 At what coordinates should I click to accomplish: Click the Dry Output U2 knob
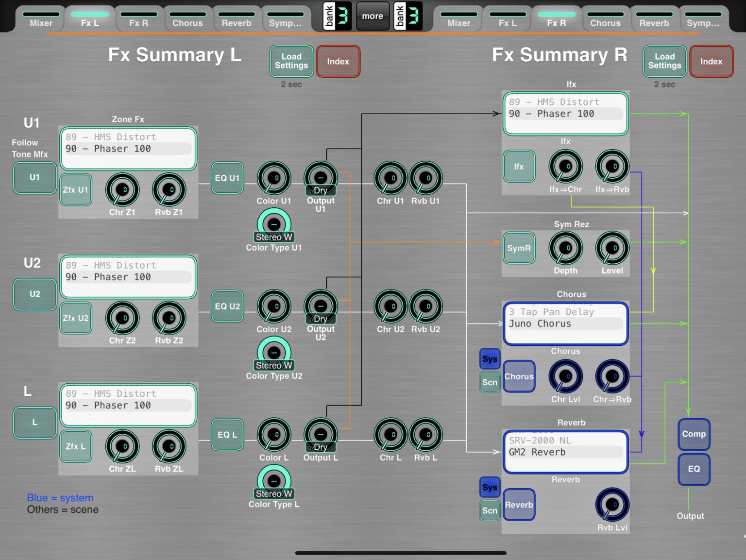[x=321, y=307]
